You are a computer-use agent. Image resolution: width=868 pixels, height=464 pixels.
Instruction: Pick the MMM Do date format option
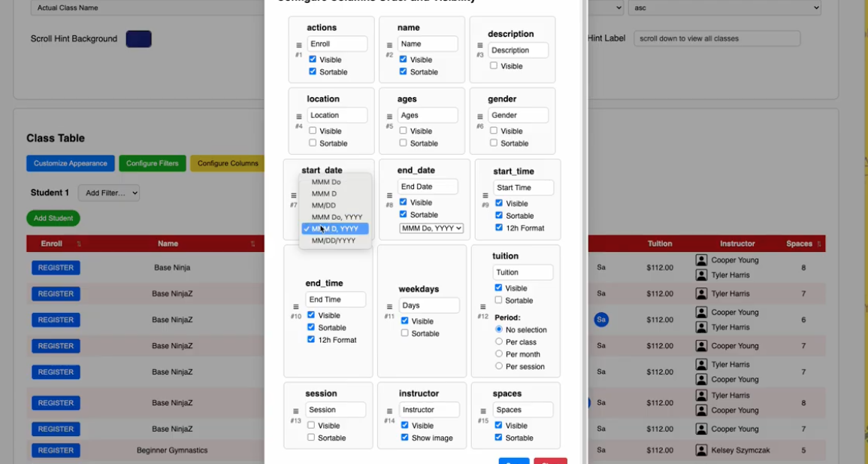click(326, 182)
